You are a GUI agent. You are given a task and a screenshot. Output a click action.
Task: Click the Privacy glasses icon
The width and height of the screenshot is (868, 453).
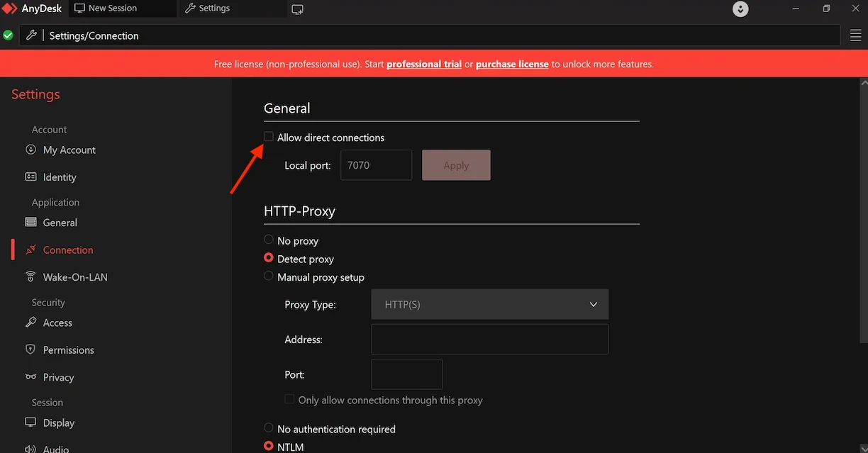click(30, 377)
